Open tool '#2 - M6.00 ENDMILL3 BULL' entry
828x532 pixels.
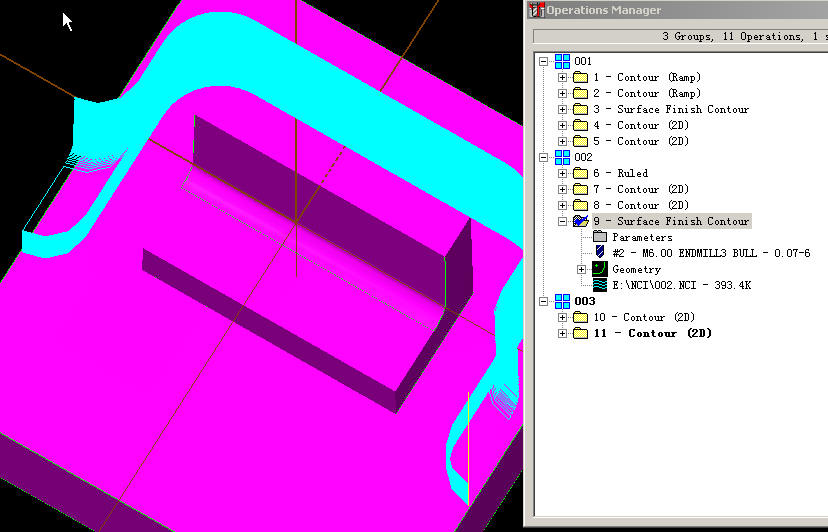pos(711,253)
